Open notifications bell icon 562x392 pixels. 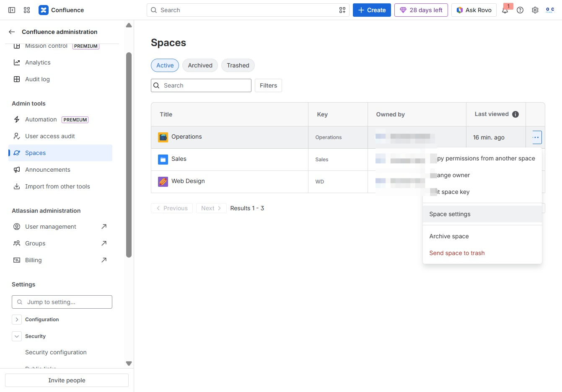(505, 10)
